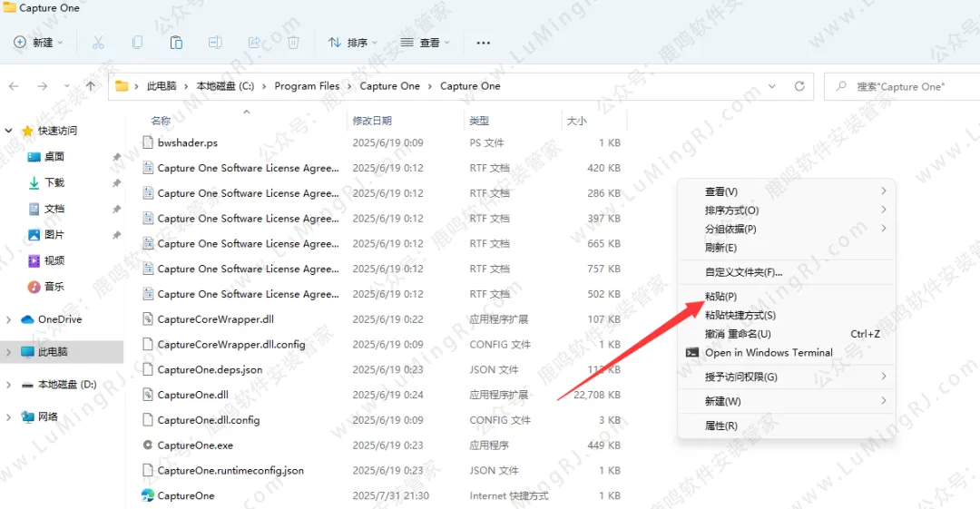Image resolution: width=980 pixels, height=509 pixels.
Task: Click Open in Windows Terminal entry
Action: tap(768, 353)
